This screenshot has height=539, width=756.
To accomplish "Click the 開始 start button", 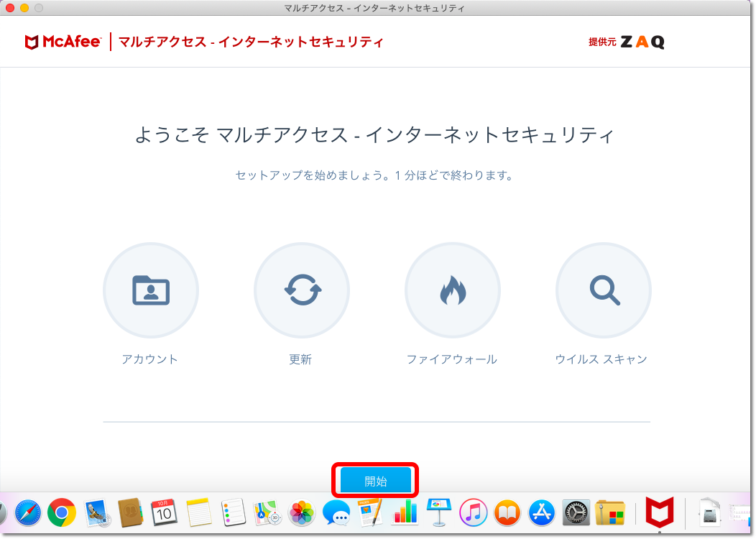I will pyautogui.click(x=376, y=480).
